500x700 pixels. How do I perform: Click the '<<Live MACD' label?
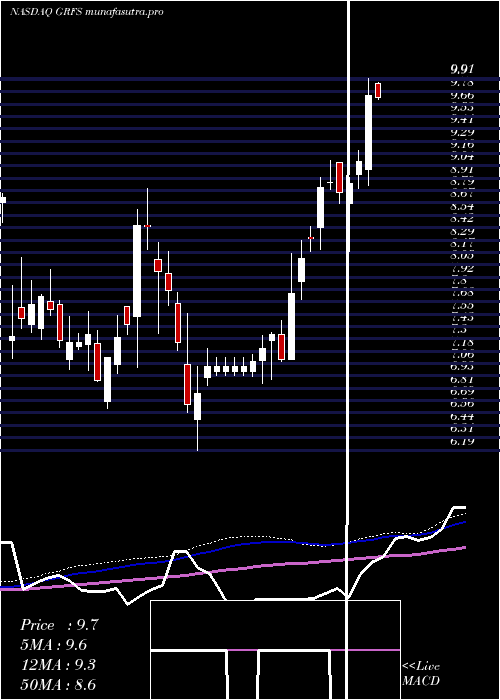click(421, 673)
